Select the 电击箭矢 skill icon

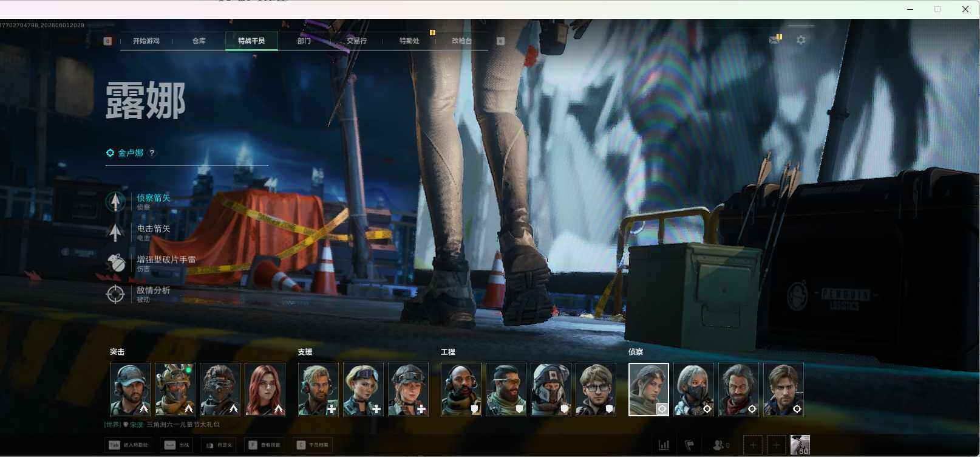[x=115, y=232]
